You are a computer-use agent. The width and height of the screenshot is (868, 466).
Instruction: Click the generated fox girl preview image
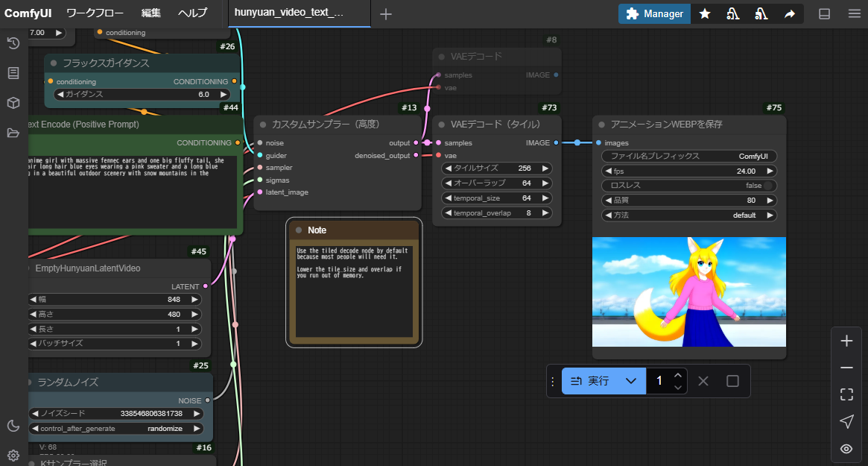[x=689, y=292]
